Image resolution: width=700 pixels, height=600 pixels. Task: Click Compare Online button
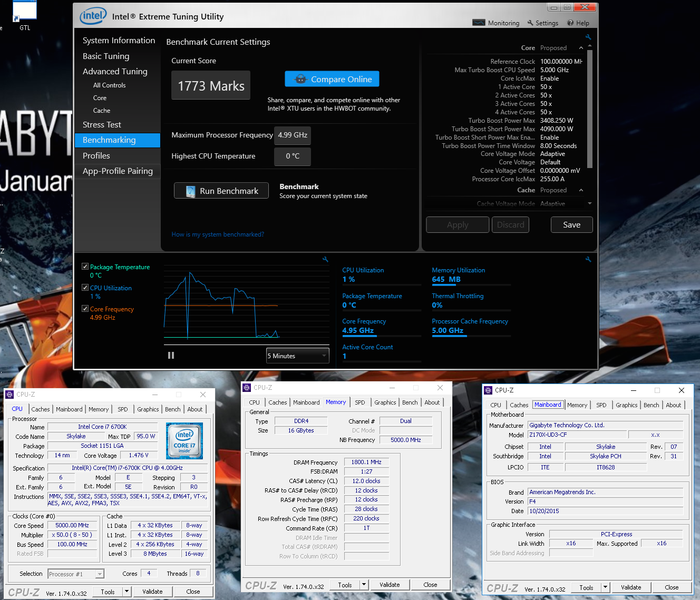[332, 79]
